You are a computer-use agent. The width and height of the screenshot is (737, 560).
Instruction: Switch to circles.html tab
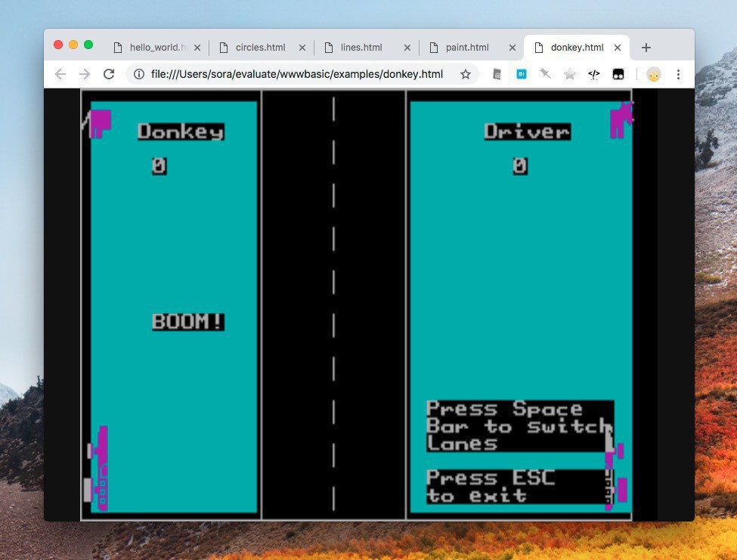[262, 48]
